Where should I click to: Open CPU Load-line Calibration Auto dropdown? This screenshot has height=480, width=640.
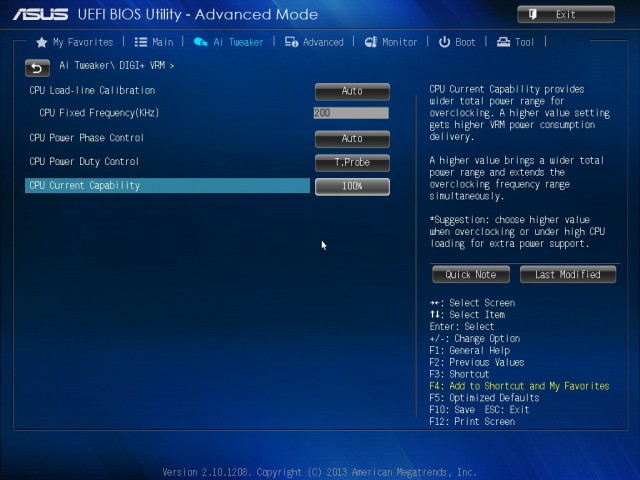pyautogui.click(x=352, y=91)
